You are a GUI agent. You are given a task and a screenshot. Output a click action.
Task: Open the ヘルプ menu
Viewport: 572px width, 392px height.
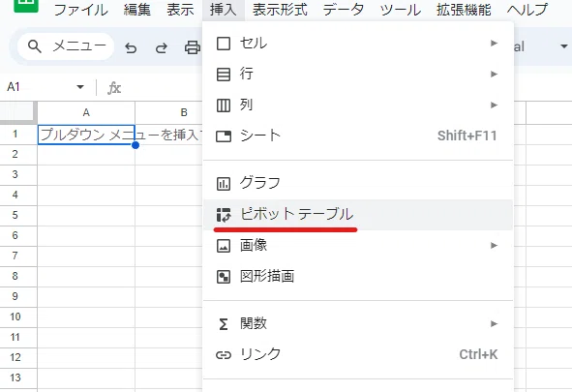pyautogui.click(x=527, y=10)
